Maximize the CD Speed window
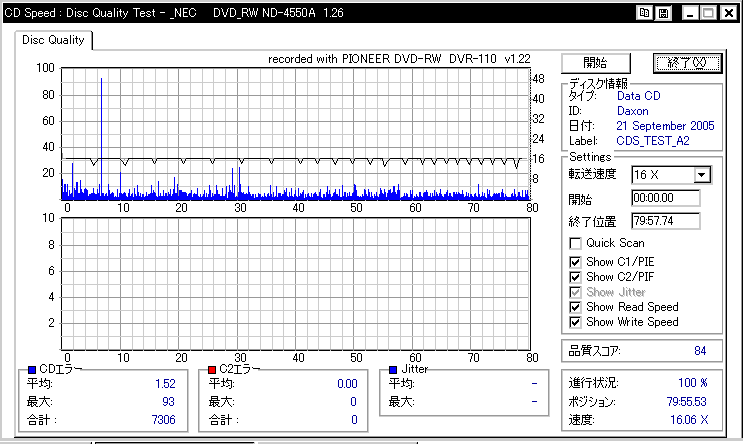 pos(708,13)
